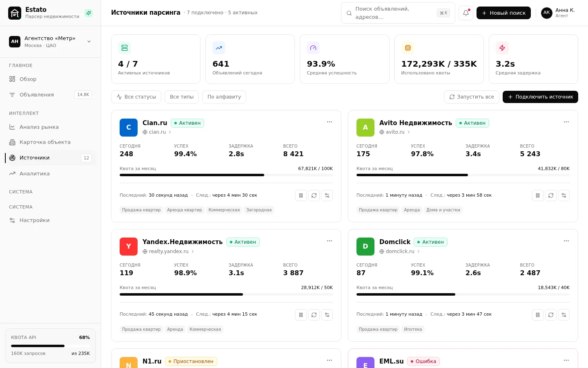Select Аналитика in the sidebar
The image size is (588, 368).
[50, 174]
